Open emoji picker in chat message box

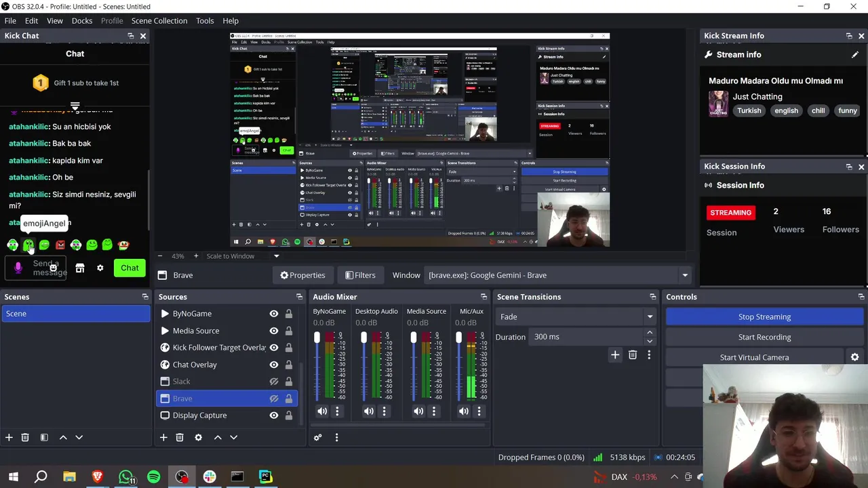53,268
